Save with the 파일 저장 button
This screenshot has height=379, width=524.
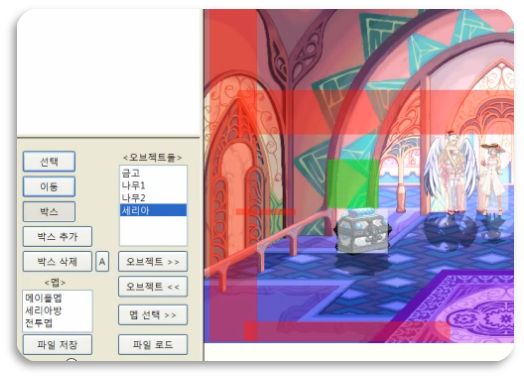point(57,344)
